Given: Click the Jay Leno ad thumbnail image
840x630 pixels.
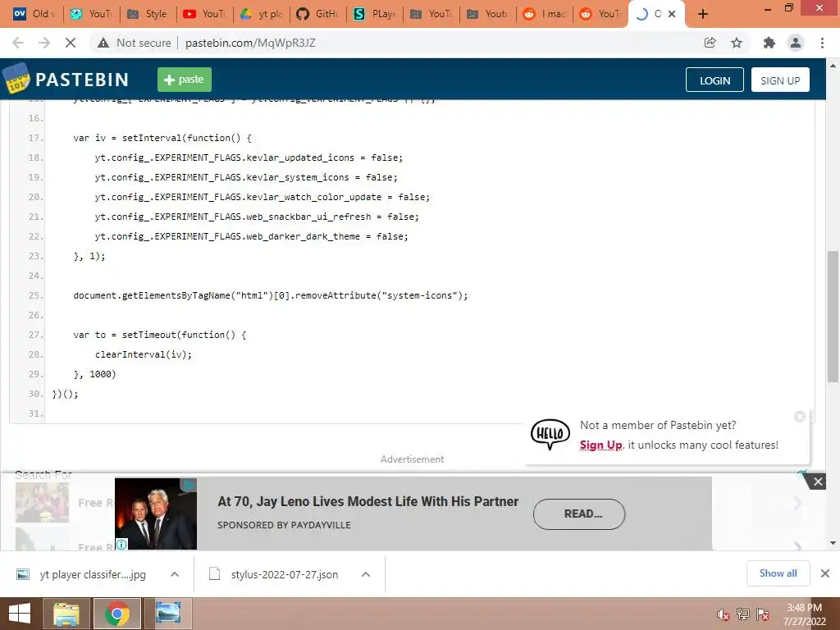Looking at the screenshot, I should click(x=156, y=514).
